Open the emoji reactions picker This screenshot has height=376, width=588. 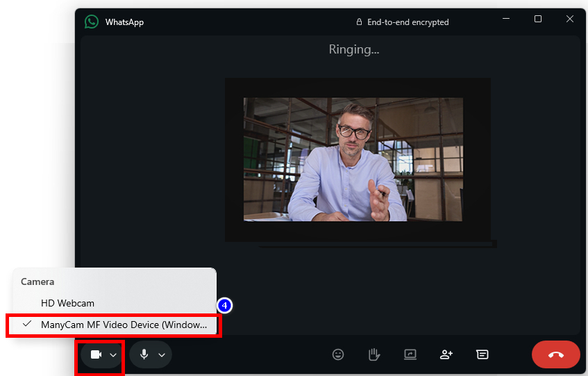pyautogui.click(x=338, y=354)
